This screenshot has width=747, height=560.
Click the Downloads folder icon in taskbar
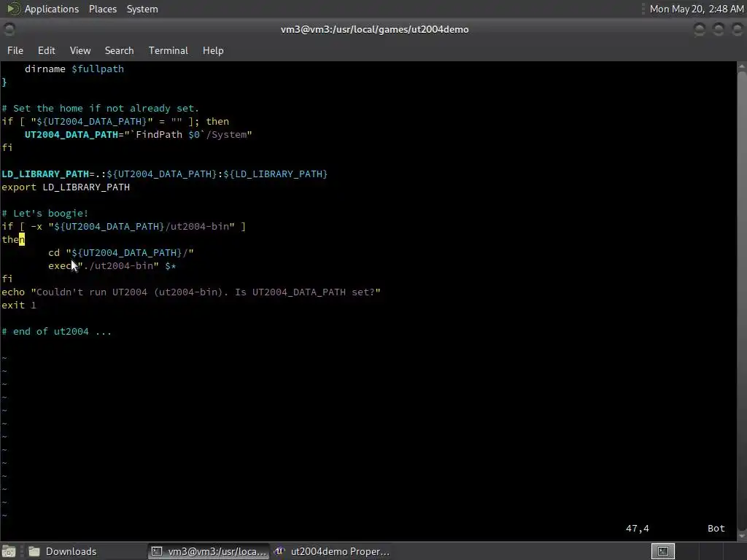pos(34,551)
